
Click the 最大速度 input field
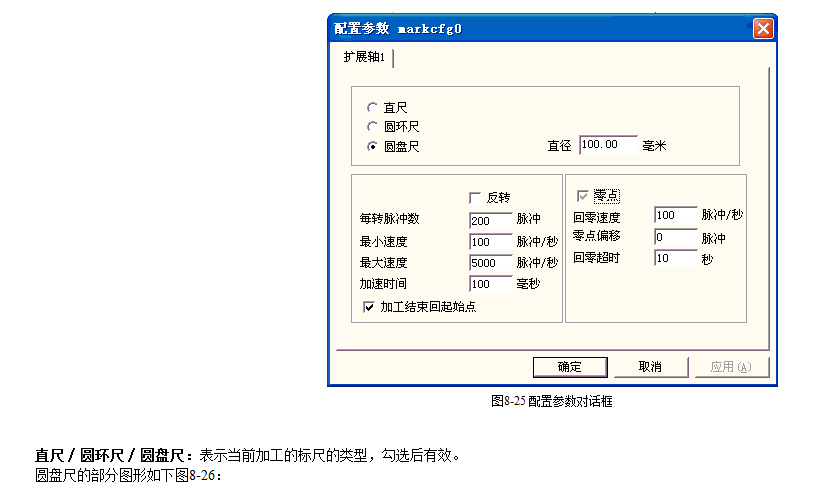tap(491, 263)
